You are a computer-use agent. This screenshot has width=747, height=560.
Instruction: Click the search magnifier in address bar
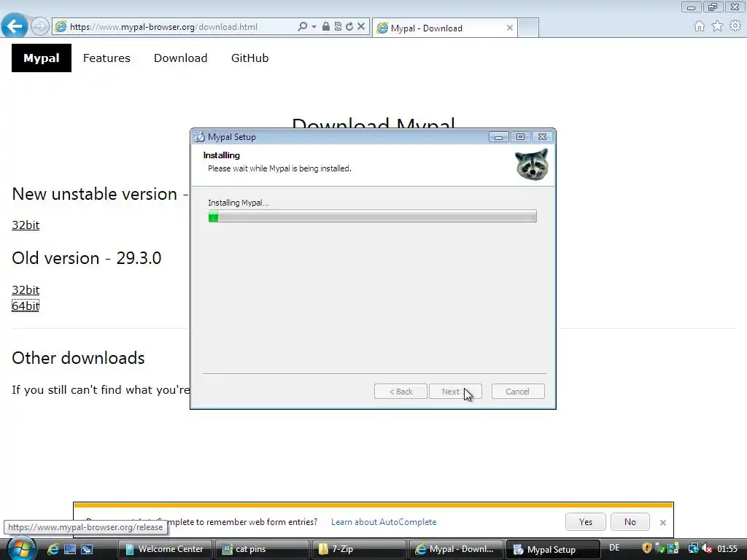pyautogui.click(x=302, y=27)
